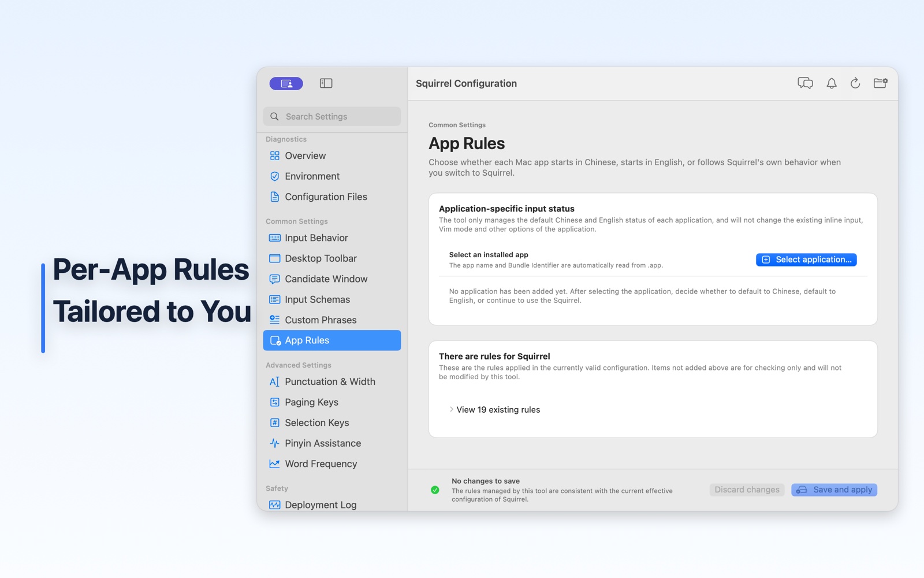
Task: Open Environment shield icon
Action: click(274, 176)
